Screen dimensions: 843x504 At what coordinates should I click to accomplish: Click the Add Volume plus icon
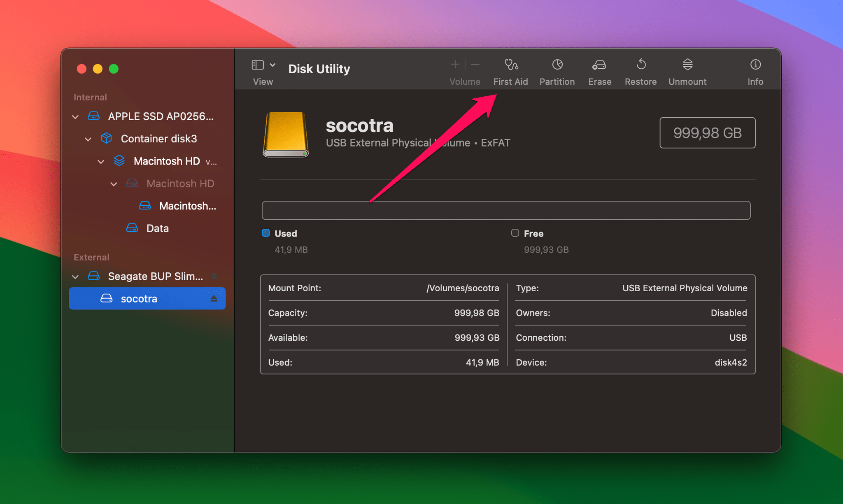click(454, 64)
